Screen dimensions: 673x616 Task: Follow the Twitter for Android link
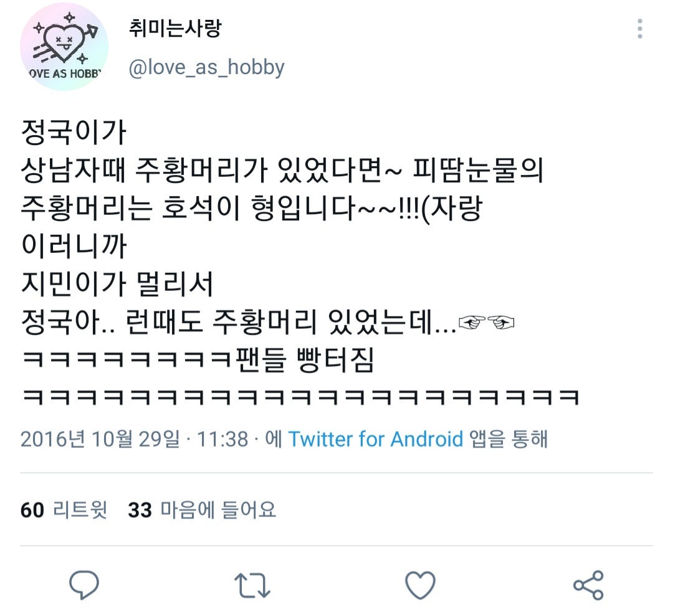point(376,439)
